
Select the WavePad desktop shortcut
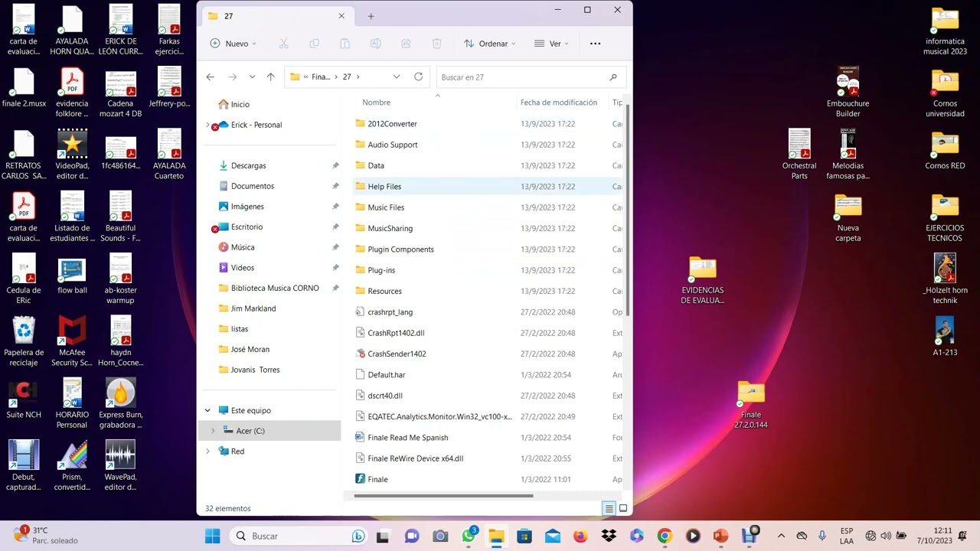[x=120, y=466]
